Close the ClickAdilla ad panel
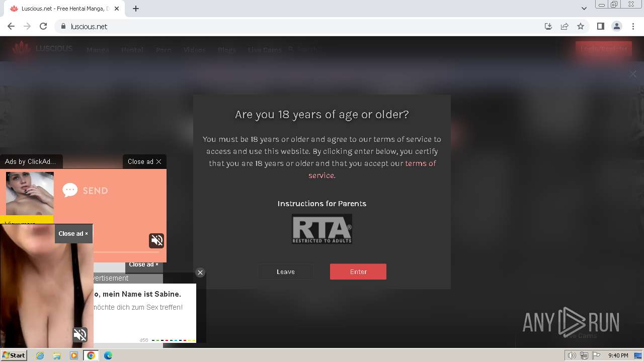The width and height of the screenshot is (644, 362). click(x=144, y=161)
